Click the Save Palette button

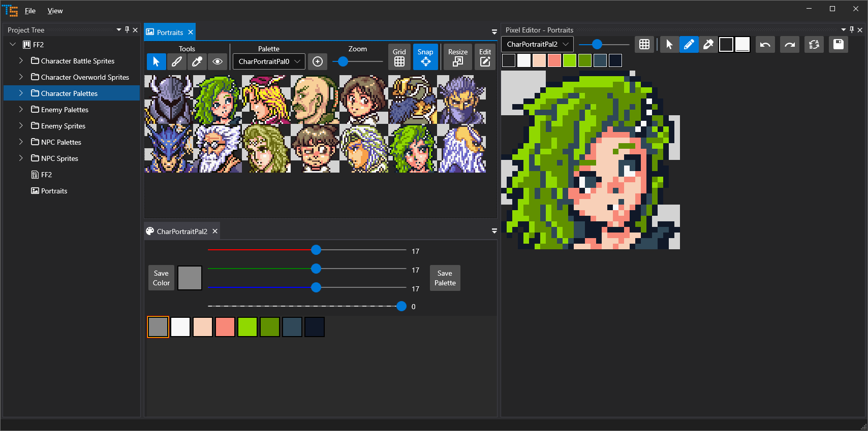pos(445,278)
